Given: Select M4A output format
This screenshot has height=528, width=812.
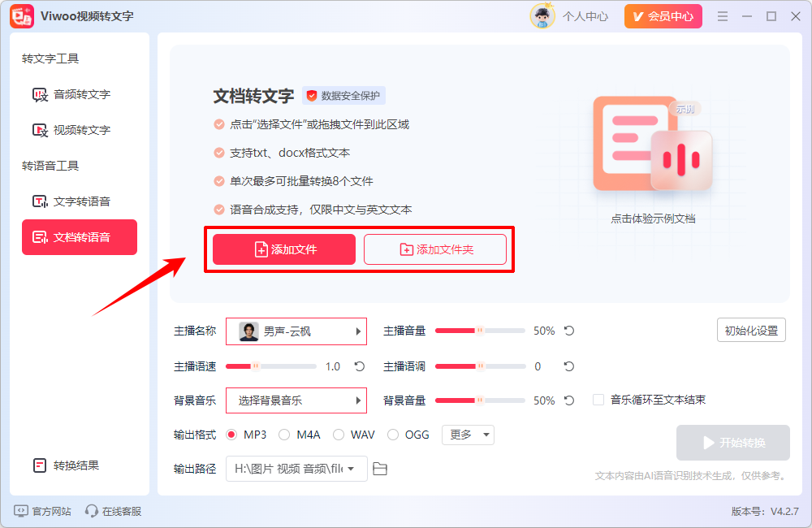Looking at the screenshot, I should point(284,435).
